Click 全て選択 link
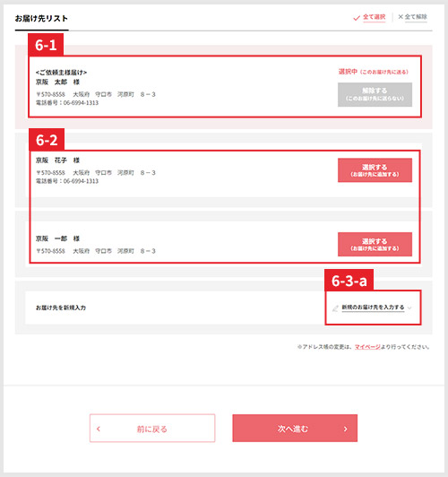 coord(375,17)
